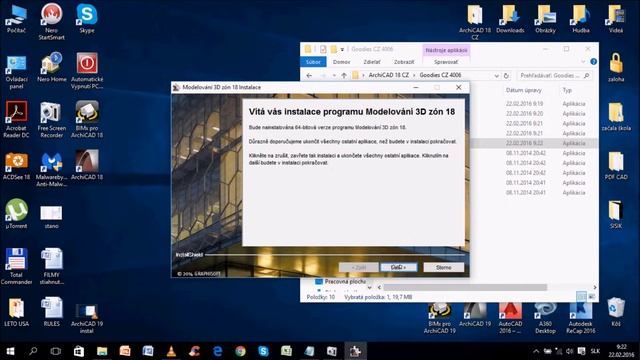Screen dimensions: 640x360
Task: Open recent locations dropdown in Explorer
Action: [334, 76]
